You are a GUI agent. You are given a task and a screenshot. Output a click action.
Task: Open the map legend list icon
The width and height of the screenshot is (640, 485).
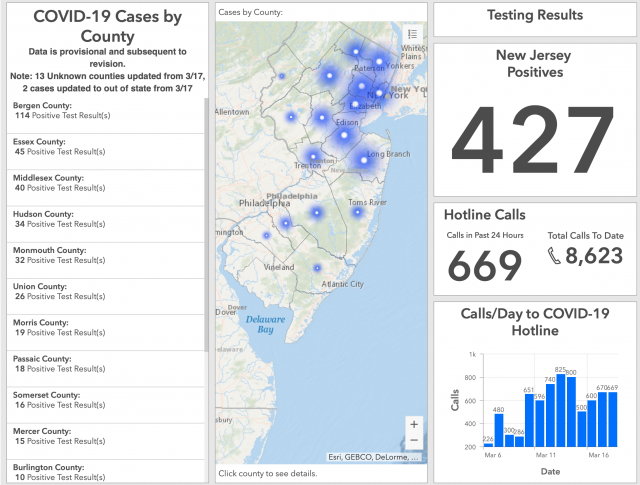click(413, 33)
